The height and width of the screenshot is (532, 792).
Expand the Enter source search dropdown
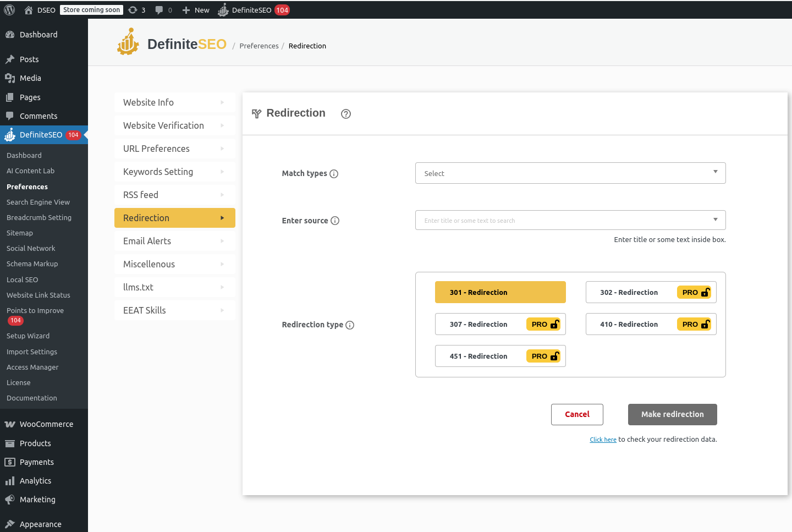pos(570,220)
